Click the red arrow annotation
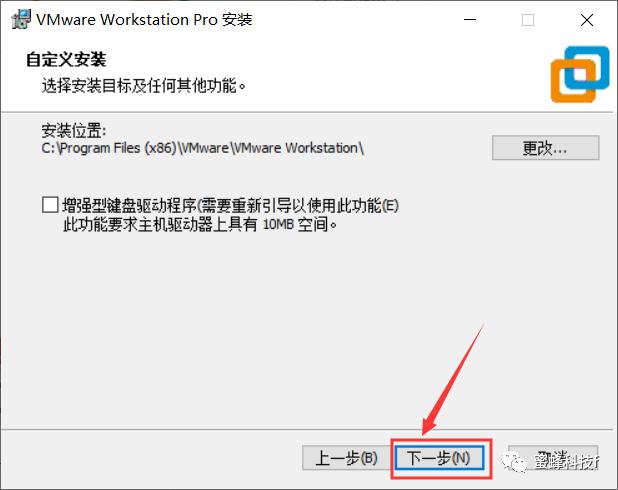The height and width of the screenshot is (490, 618). [453, 380]
